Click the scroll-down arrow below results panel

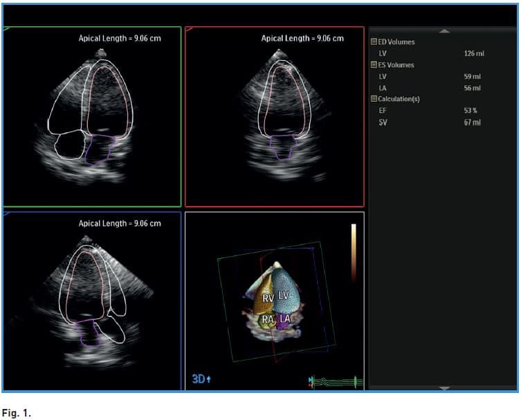pyautogui.click(x=445, y=387)
